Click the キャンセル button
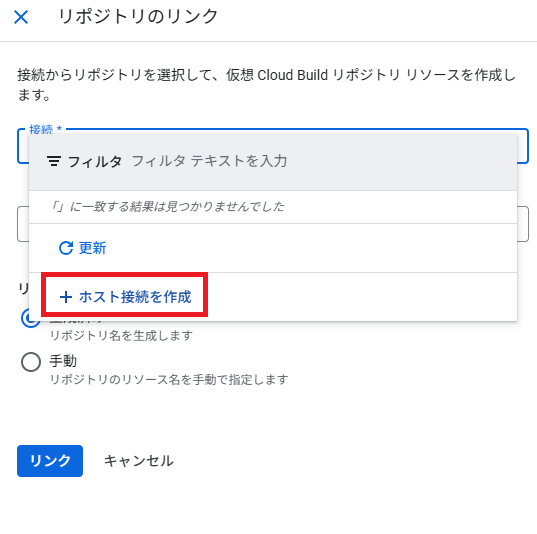Screen dimensions: 537x534 coord(139,461)
